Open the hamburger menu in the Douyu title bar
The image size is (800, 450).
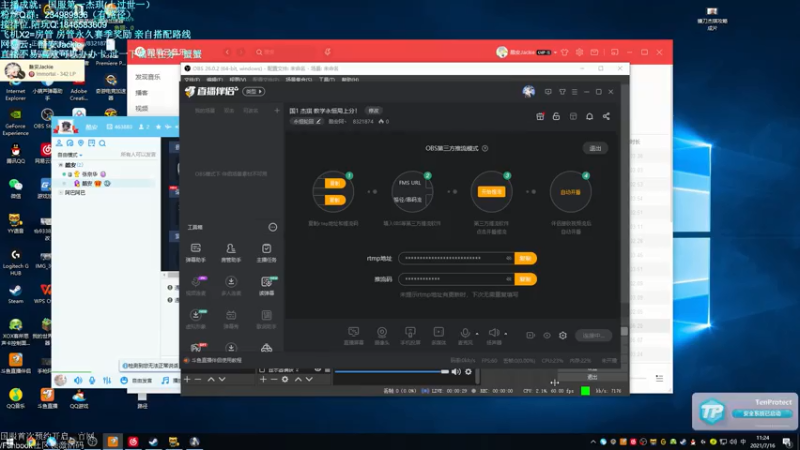(x=574, y=92)
